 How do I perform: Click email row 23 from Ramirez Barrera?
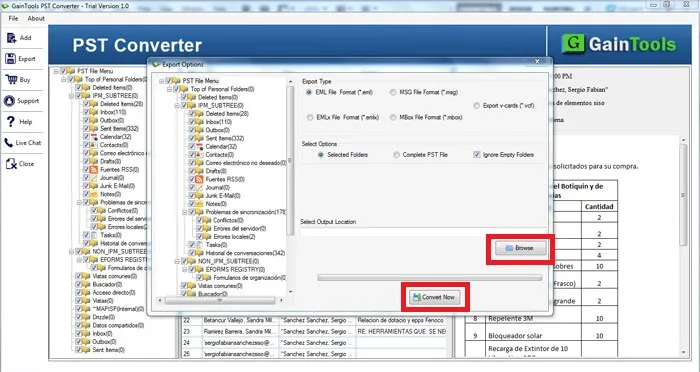[x=314, y=331]
